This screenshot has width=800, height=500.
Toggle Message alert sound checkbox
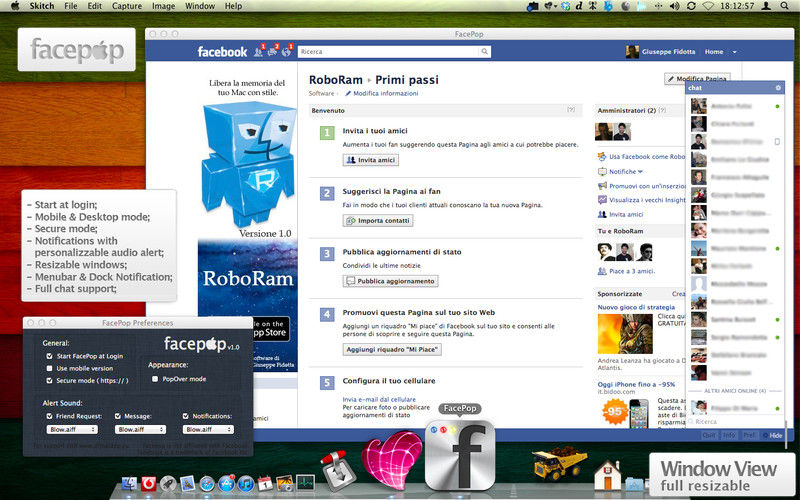coord(118,416)
